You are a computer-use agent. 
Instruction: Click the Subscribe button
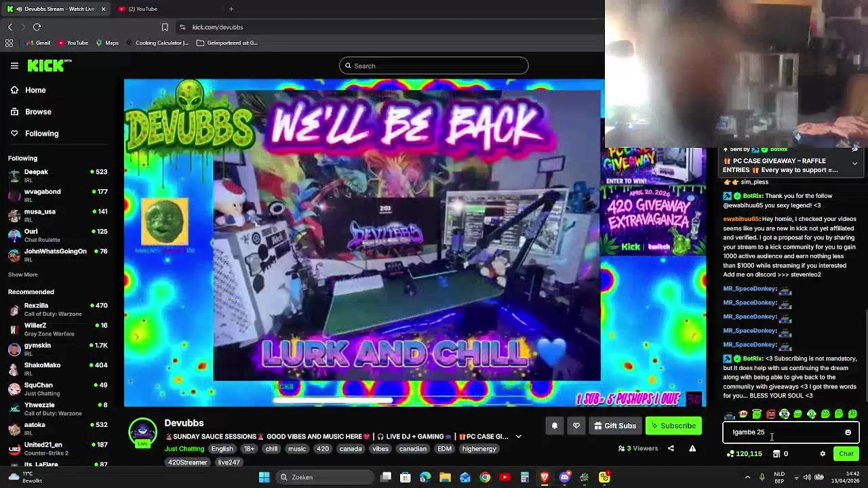coord(673,426)
